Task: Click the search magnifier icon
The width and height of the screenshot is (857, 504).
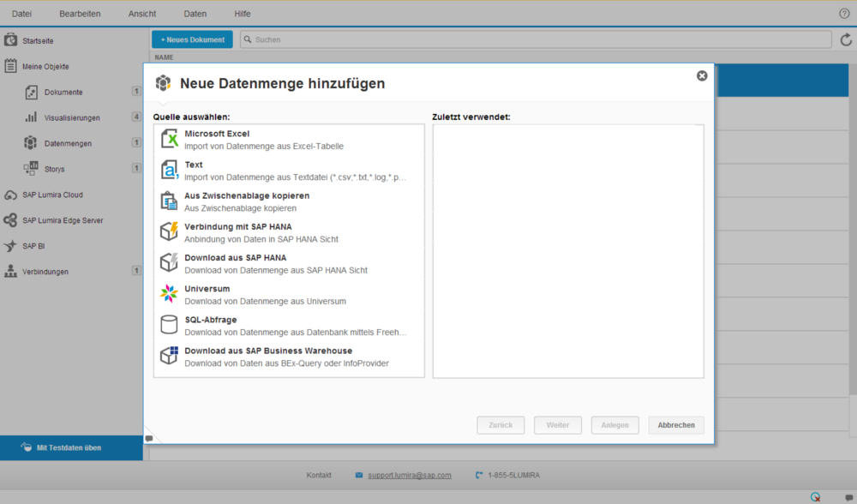Action: tap(248, 39)
